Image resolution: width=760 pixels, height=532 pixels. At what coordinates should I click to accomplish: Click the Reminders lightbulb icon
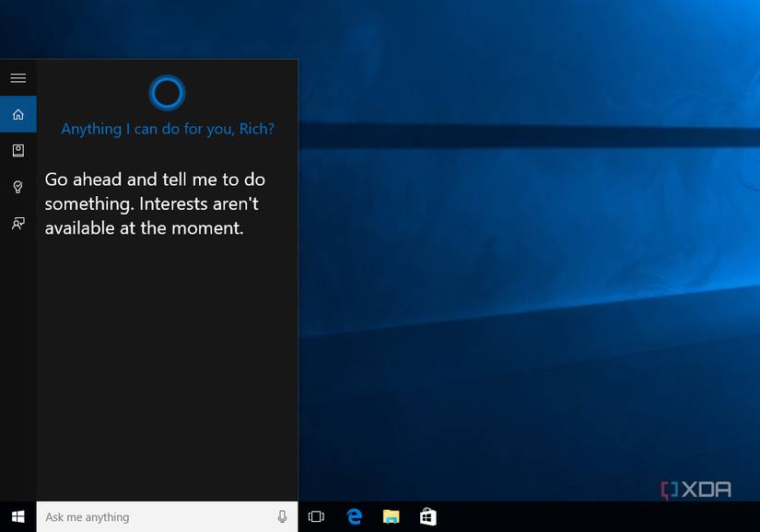click(18, 187)
